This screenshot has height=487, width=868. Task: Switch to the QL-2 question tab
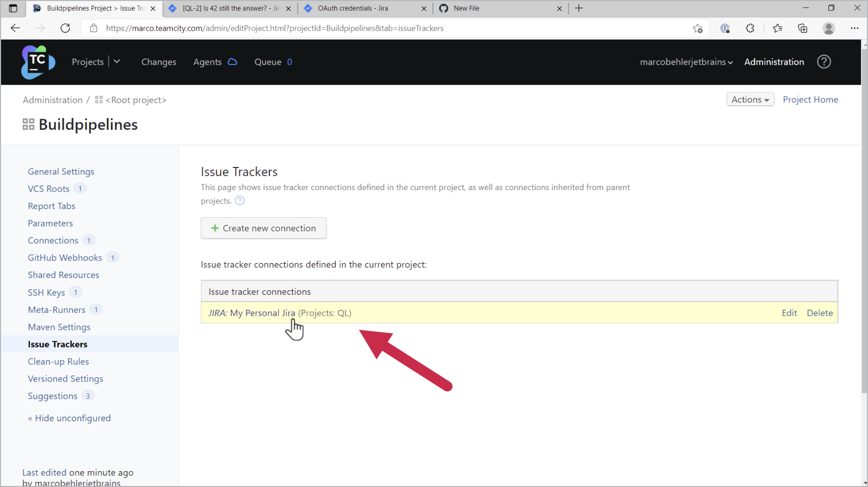coord(226,8)
